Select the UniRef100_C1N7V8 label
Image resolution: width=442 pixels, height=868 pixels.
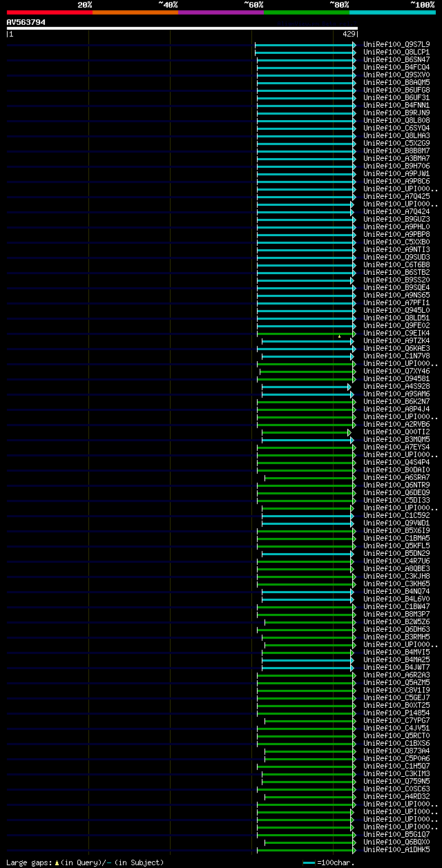point(396,356)
